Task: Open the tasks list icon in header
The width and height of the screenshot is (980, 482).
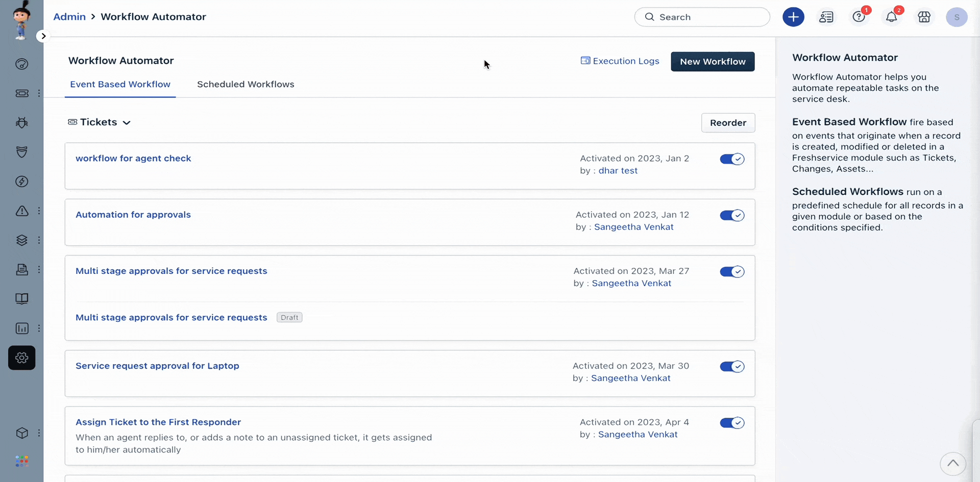Action: (x=826, y=17)
